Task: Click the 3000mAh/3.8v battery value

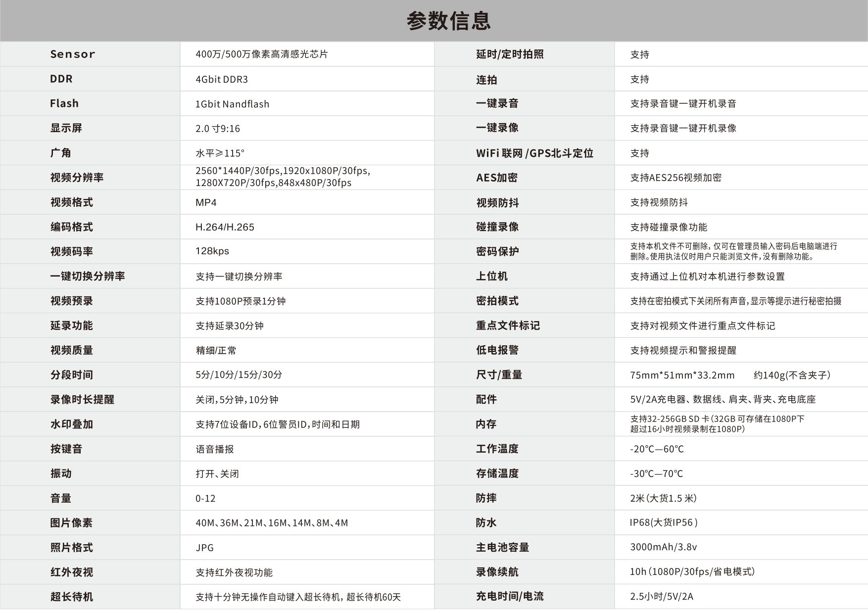Action: coord(663,547)
